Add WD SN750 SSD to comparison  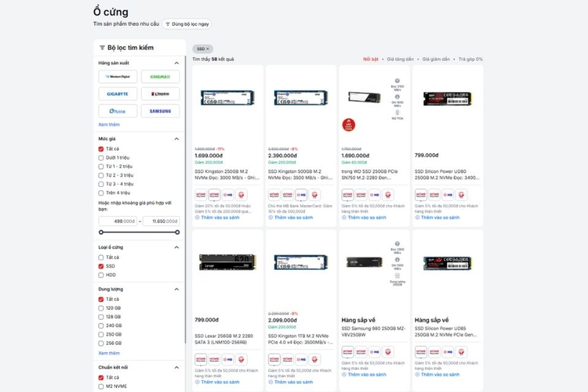point(364,218)
